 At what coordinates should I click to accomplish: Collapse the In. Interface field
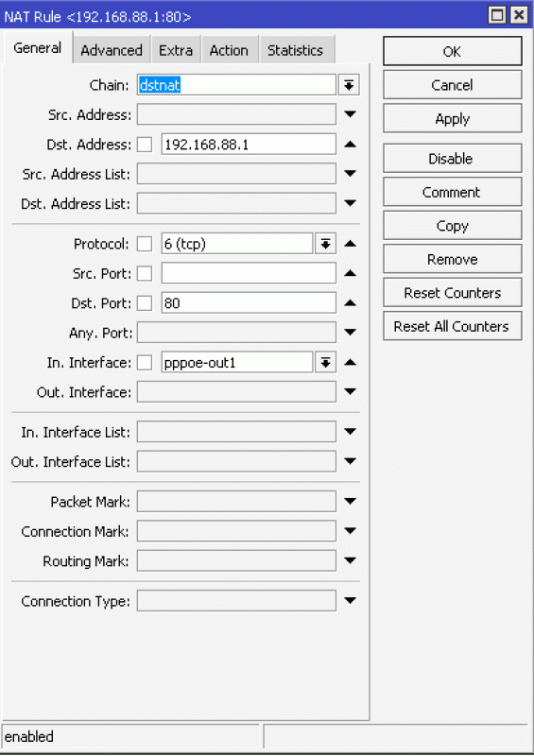point(351,362)
